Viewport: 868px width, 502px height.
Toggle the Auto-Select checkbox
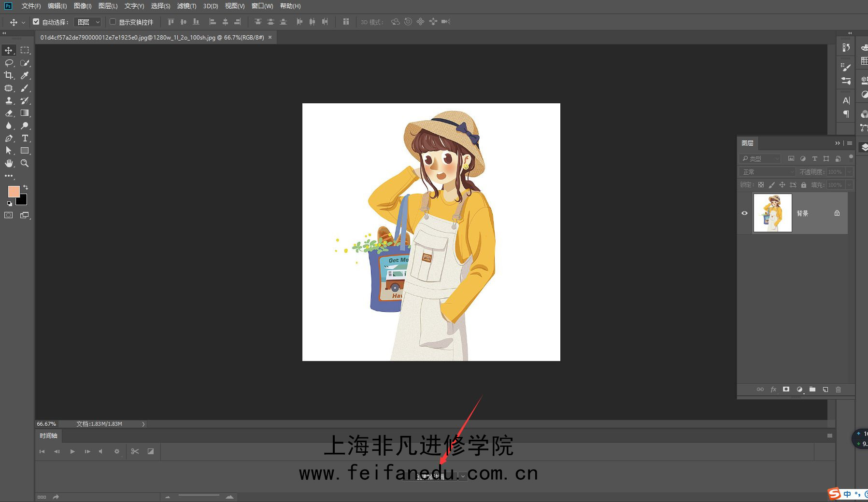click(36, 22)
